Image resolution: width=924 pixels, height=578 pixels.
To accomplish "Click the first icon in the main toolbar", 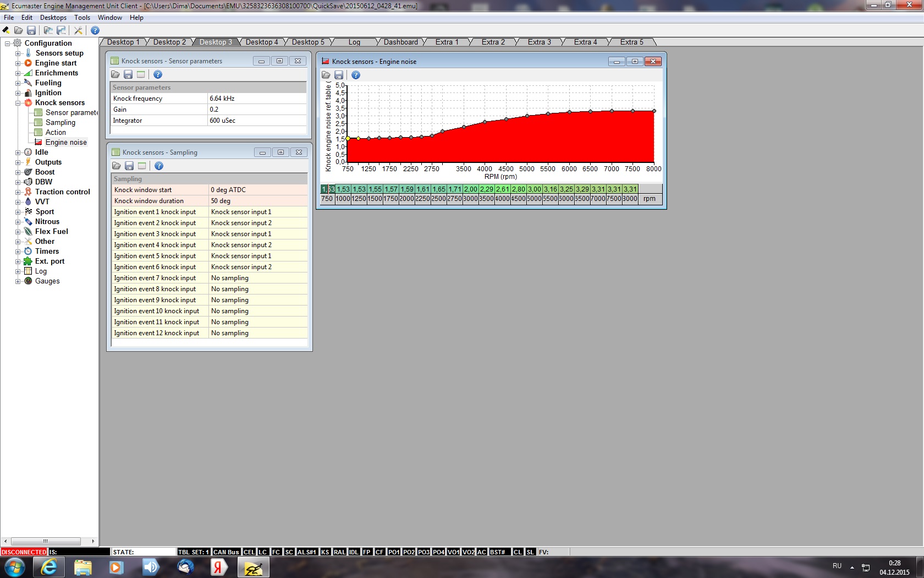I will point(6,30).
